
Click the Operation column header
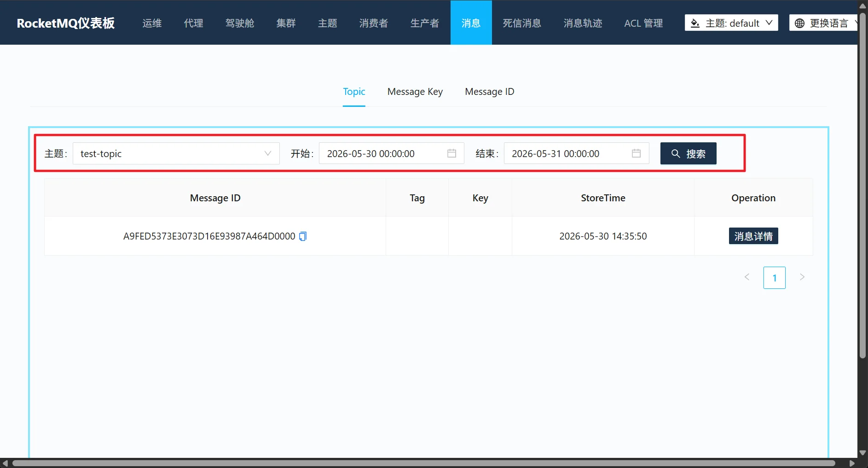pos(753,198)
